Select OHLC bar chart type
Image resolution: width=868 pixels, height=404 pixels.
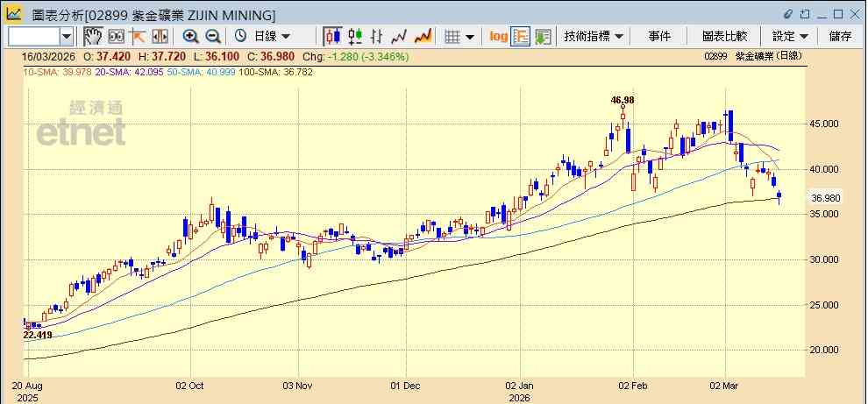[377, 37]
